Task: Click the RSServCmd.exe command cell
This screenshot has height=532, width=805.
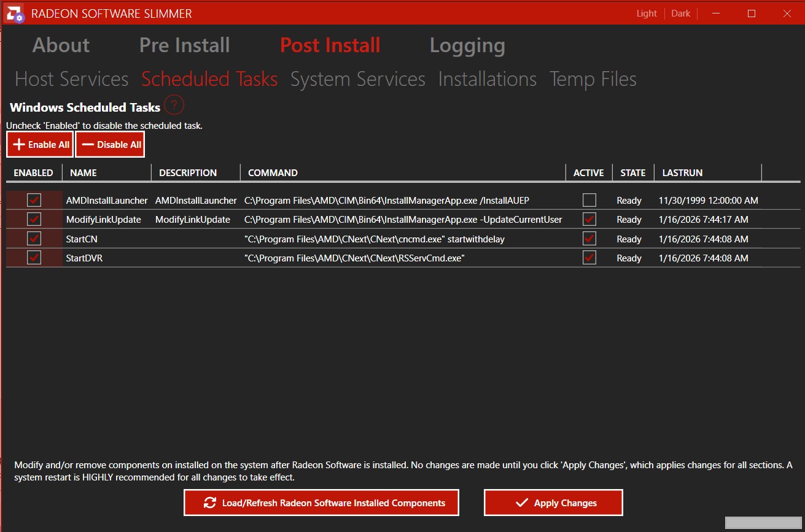Action: [354, 258]
